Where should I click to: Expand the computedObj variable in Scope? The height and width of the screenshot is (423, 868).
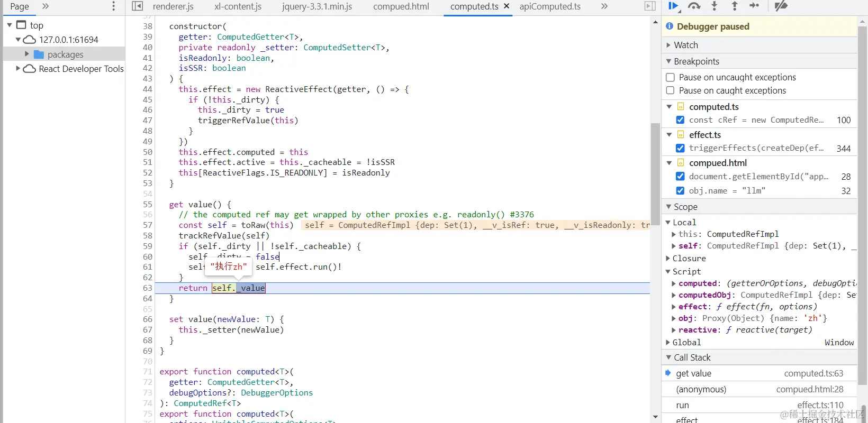point(674,295)
